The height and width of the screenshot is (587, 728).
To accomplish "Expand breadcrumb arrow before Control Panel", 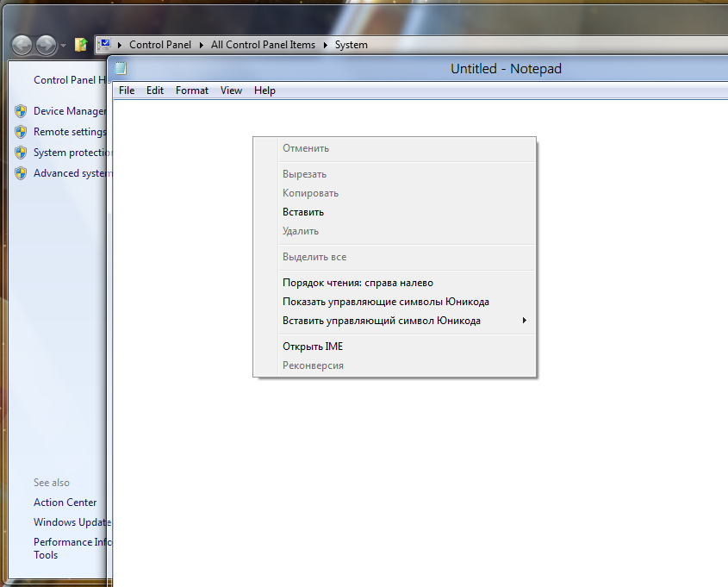I will point(120,45).
